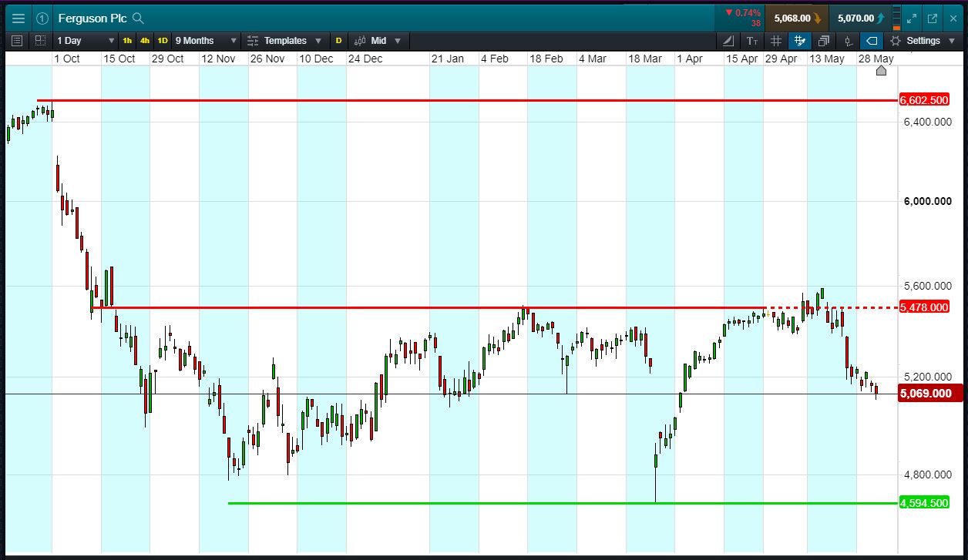Viewport: 968px width, 560px height.
Task: Toggle the chart grid lines
Action: 776,41
